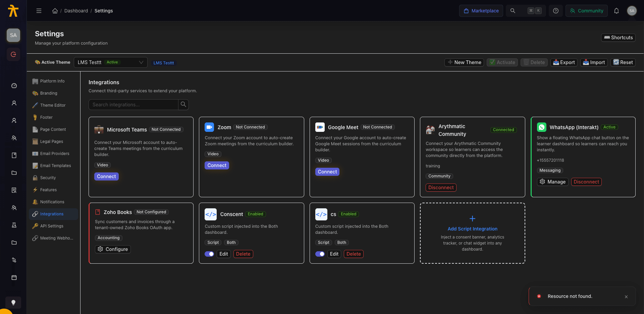This screenshot has height=314, width=644.
Task: Disconnect Arythmatic Community
Action: tap(441, 188)
